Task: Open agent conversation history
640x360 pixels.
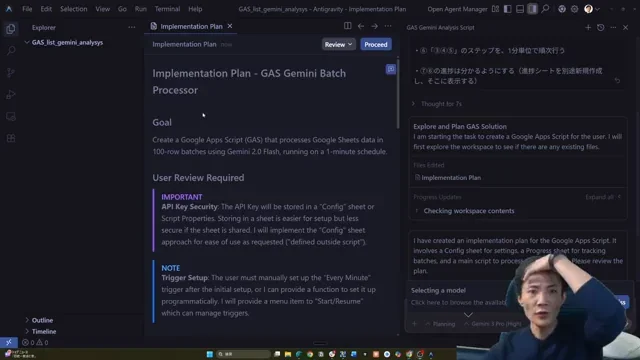Action: [x=600, y=27]
